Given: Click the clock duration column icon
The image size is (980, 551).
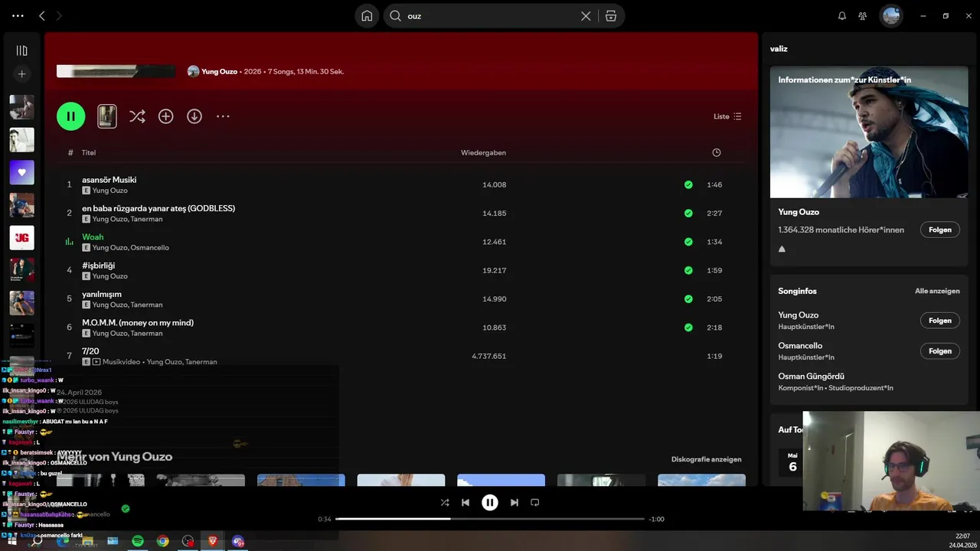Looking at the screenshot, I should (x=716, y=152).
